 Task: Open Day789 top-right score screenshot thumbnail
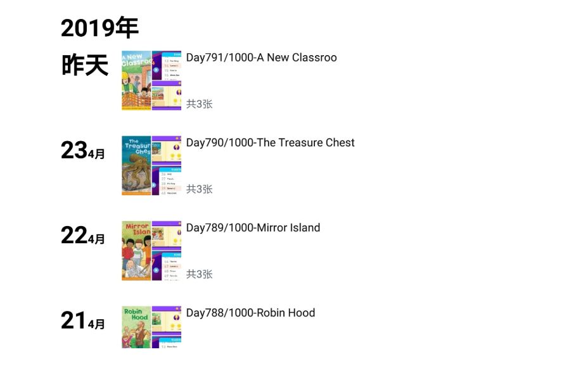167,236
